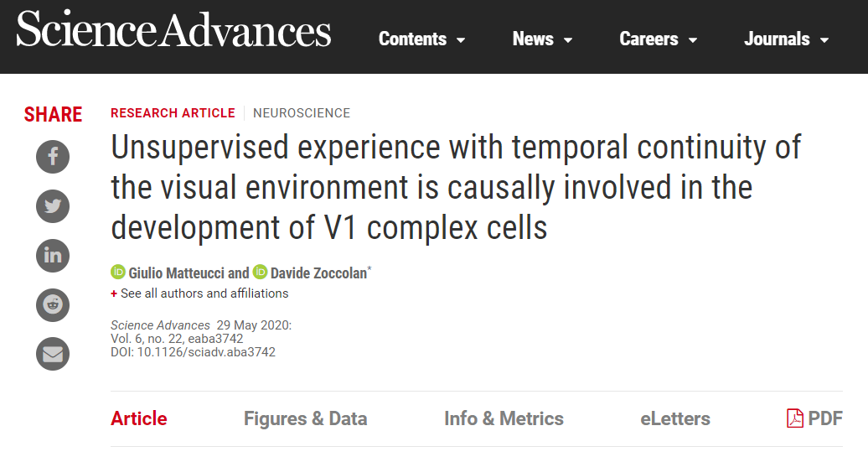Expand See all authors and affiliations

click(199, 293)
